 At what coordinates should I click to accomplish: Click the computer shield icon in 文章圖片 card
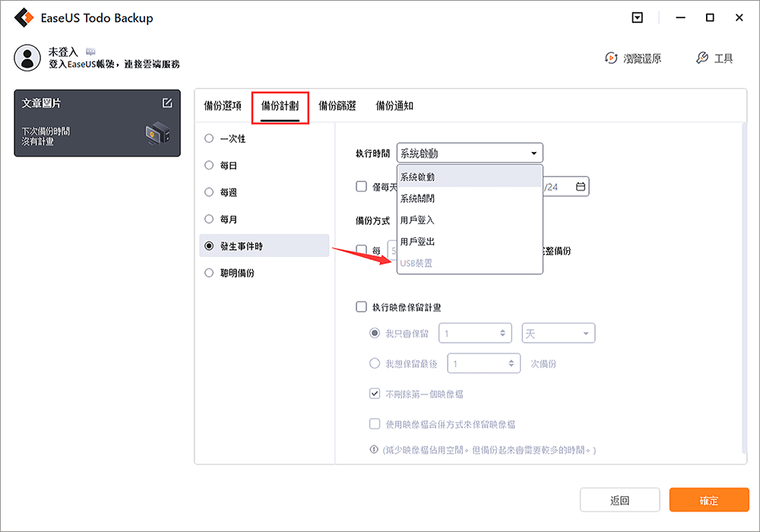point(157,134)
